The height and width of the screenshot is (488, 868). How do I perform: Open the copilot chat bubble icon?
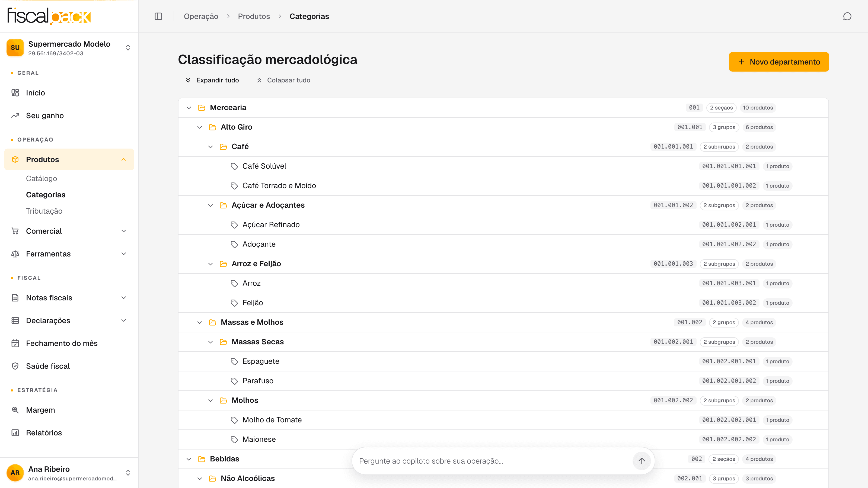tap(847, 16)
